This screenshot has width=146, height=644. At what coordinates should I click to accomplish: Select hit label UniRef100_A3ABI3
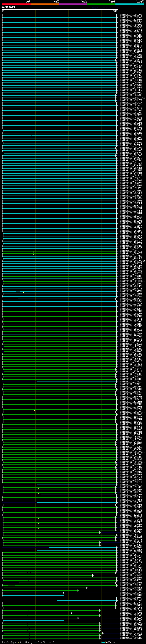[x=131, y=319]
